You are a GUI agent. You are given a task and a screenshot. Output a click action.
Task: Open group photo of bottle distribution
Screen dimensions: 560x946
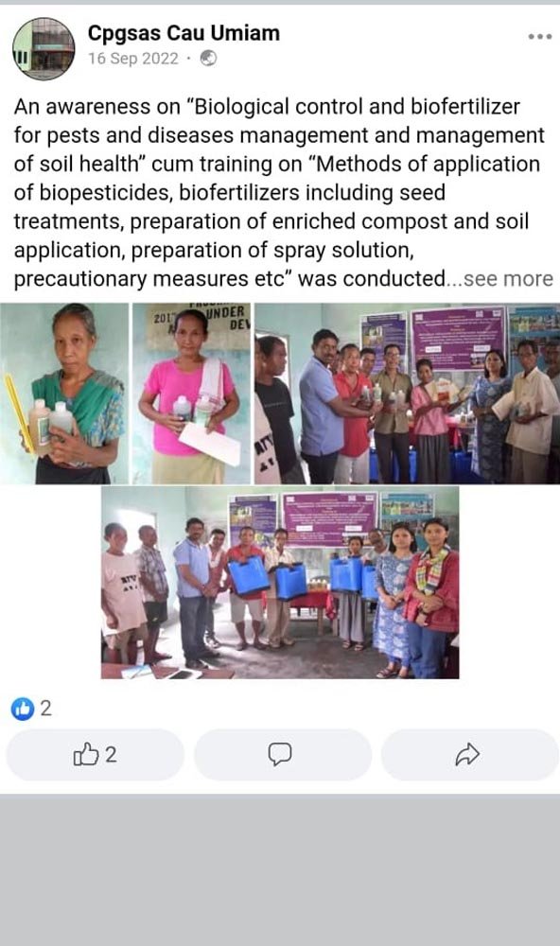pyautogui.click(x=408, y=394)
